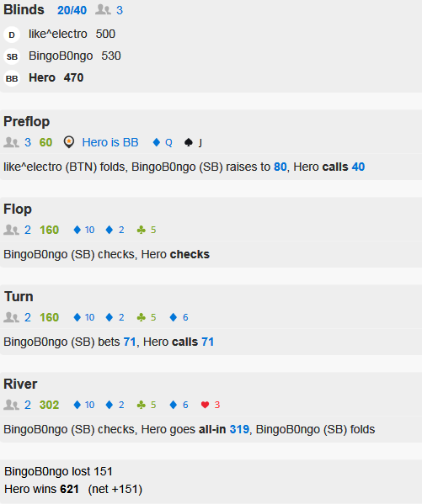Click the club 5 card in the Flop row
The height and width of the screenshot is (504, 422).
147,230
